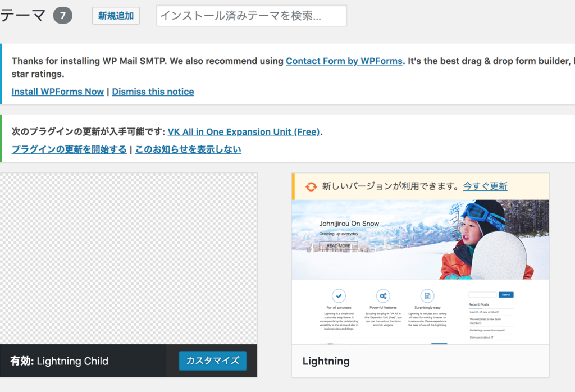The height and width of the screenshot is (392, 575).
Task: Open VK All in One Expansion Unit link
Action: pos(244,132)
